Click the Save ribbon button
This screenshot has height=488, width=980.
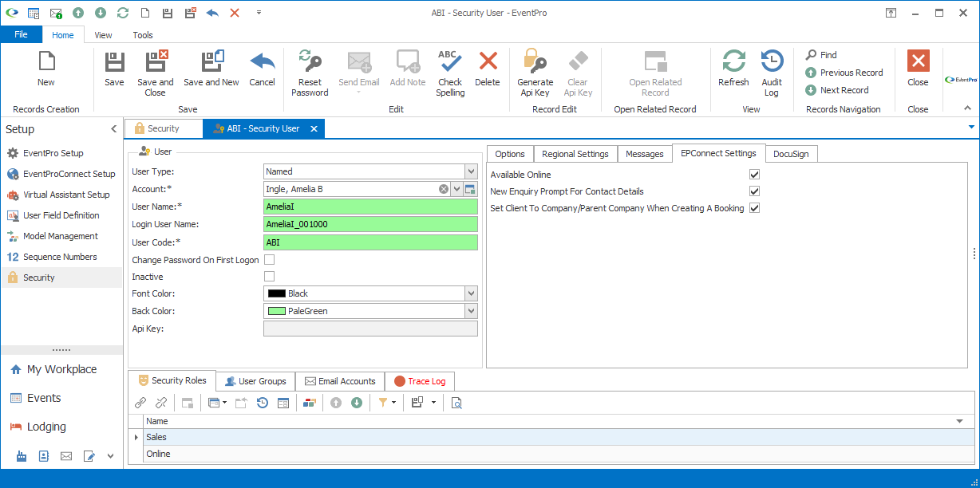coord(114,69)
